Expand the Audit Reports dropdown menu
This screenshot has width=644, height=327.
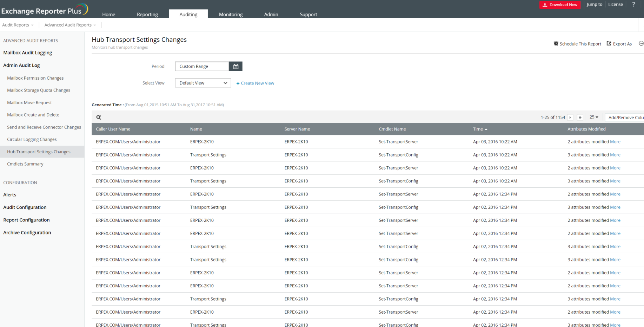pyautogui.click(x=18, y=25)
